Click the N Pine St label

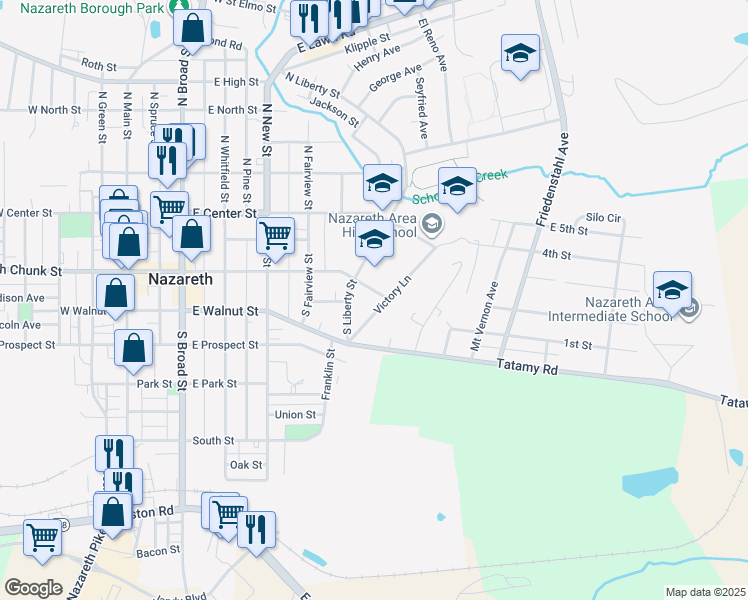pyautogui.click(x=246, y=180)
